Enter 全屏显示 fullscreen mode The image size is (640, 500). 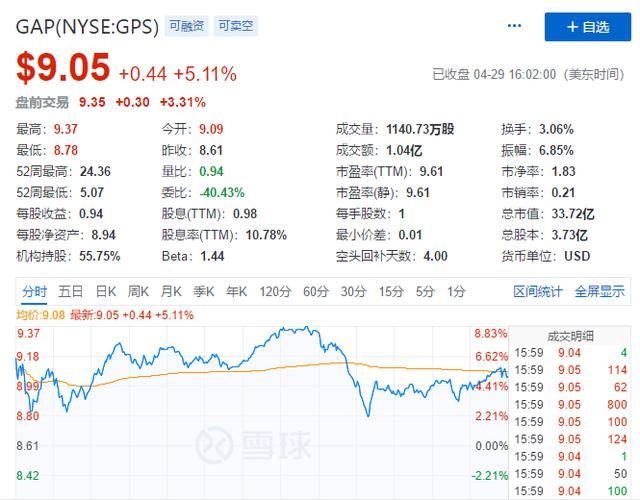tap(599, 292)
